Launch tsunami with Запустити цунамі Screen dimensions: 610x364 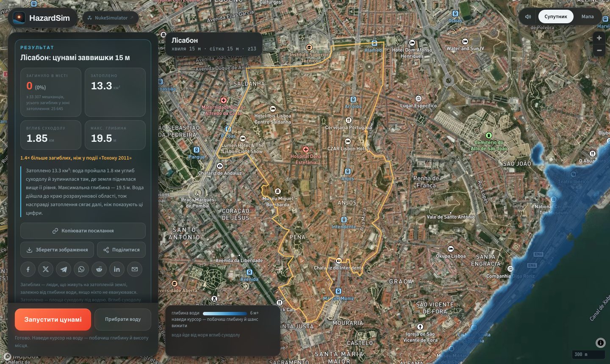pos(53,320)
